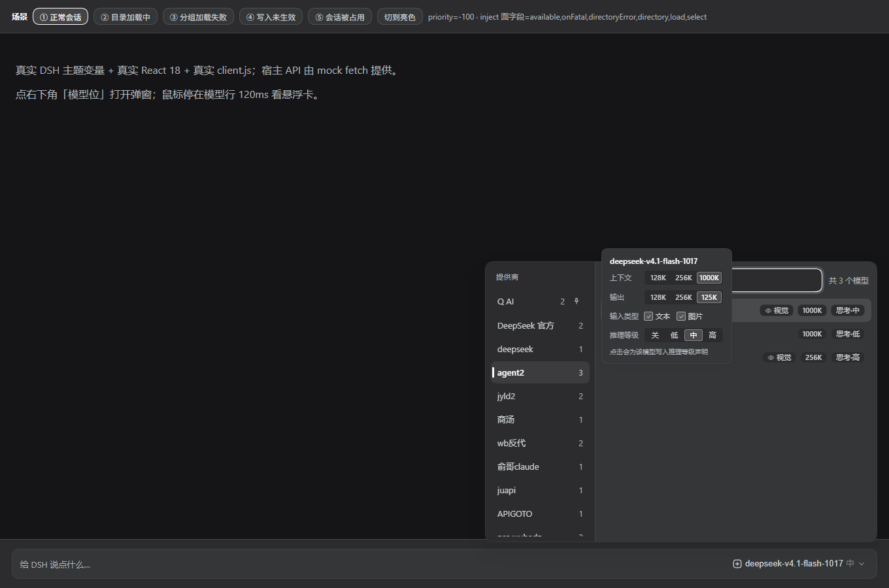This screenshot has height=588, width=889.
Task: Choose 256K for 输出
Action: pyautogui.click(x=684, y=297)
